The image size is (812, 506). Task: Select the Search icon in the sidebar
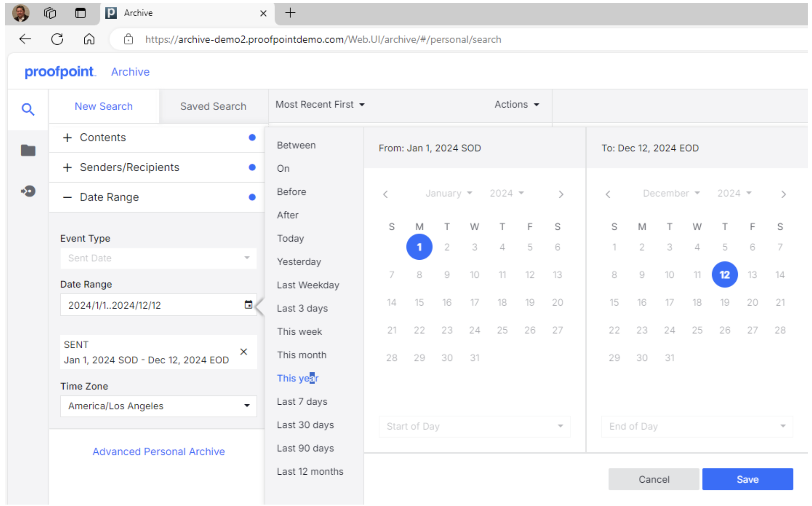click(x=28, y=109)
